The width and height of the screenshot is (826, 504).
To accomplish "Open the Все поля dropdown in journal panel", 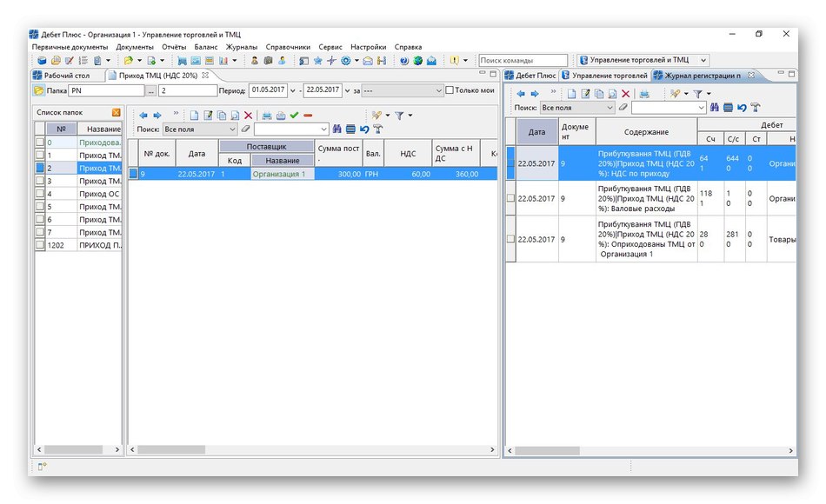I will coord(578,108).
